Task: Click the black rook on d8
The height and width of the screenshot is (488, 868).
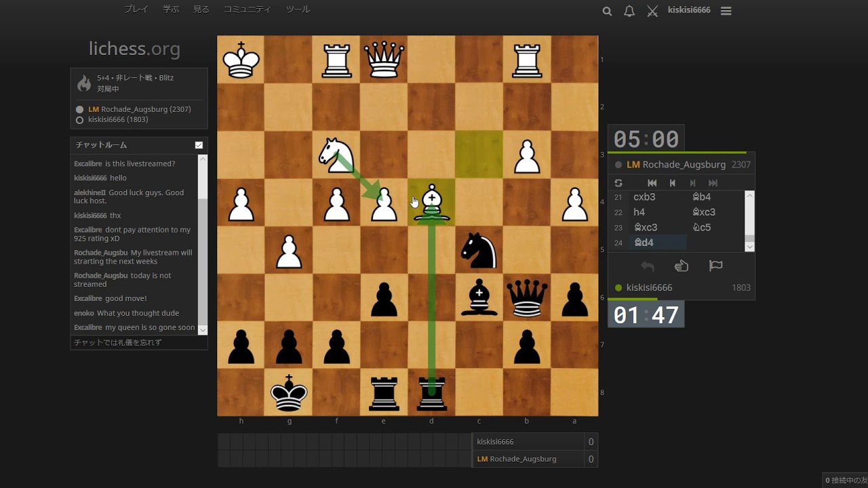Action: point(431,392)
